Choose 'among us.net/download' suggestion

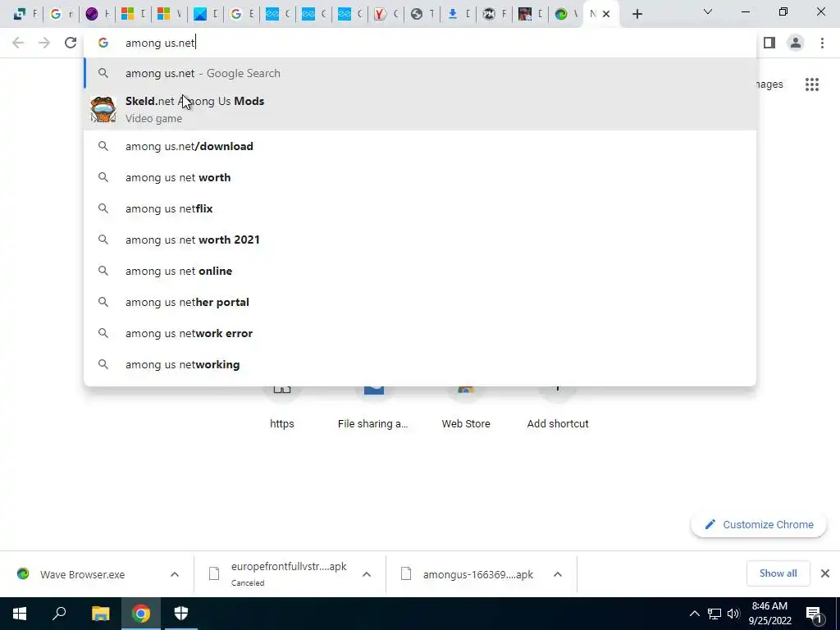420,146
